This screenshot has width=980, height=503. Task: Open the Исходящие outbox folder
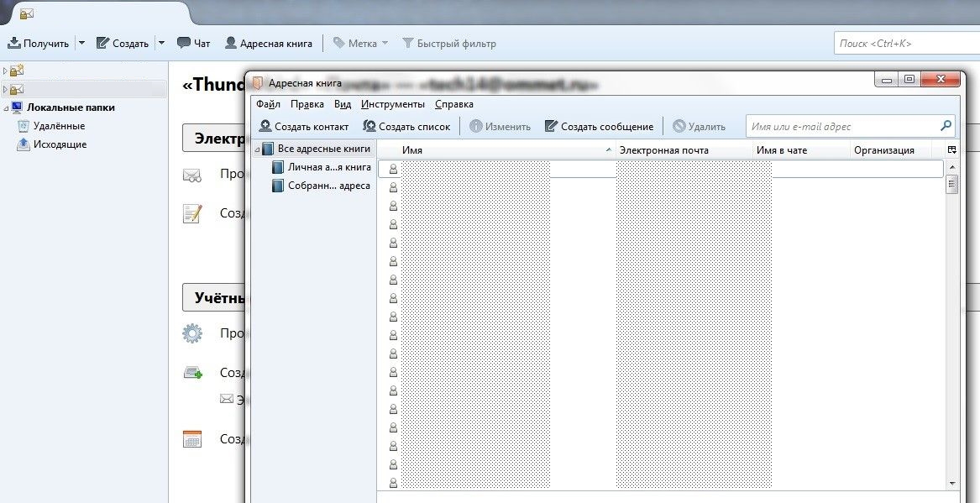[x=60, y=145]
